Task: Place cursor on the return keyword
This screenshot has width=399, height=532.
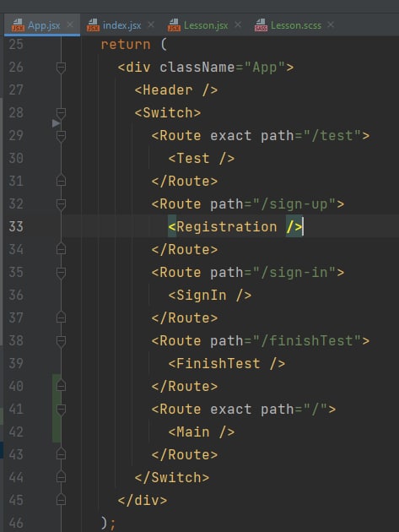Action: click(126, 45)
